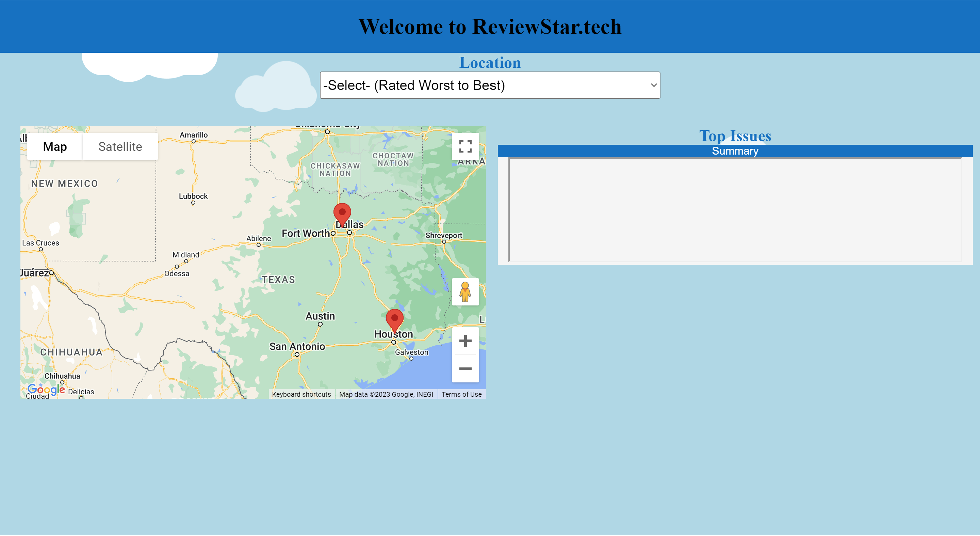Viewport: 980px width, 536px height.
Task: Click the Street View pegman icon
Action: [465, 292]
